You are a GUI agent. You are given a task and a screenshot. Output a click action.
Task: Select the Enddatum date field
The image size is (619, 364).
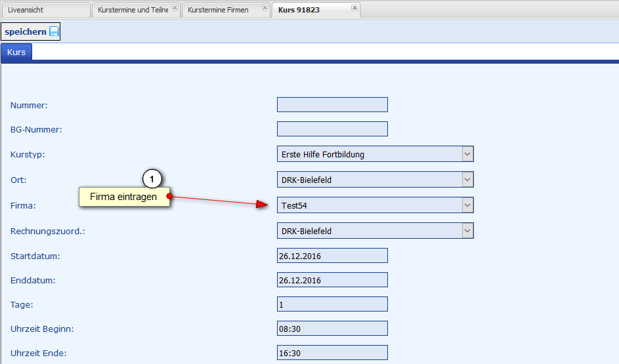click(x=332, y=280)
